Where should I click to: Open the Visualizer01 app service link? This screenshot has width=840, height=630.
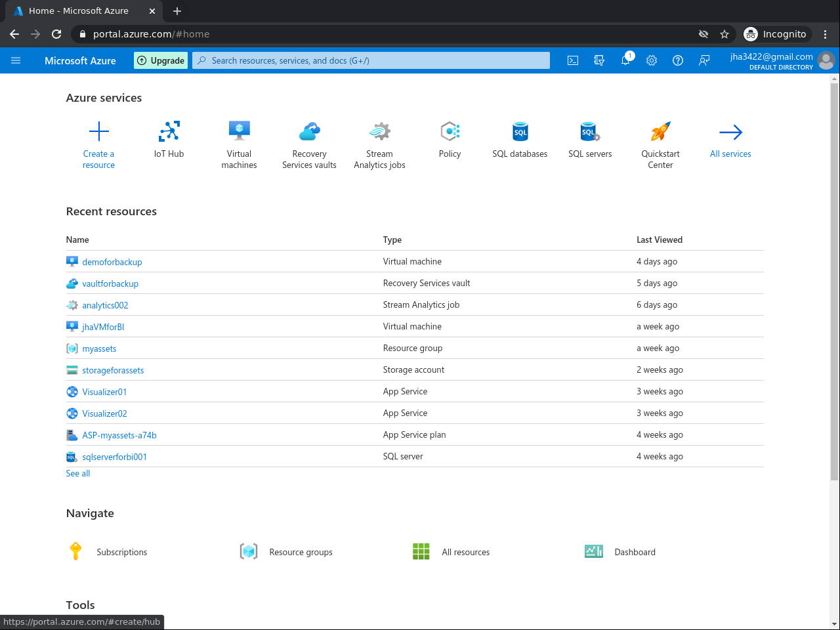tap(104, 392)
